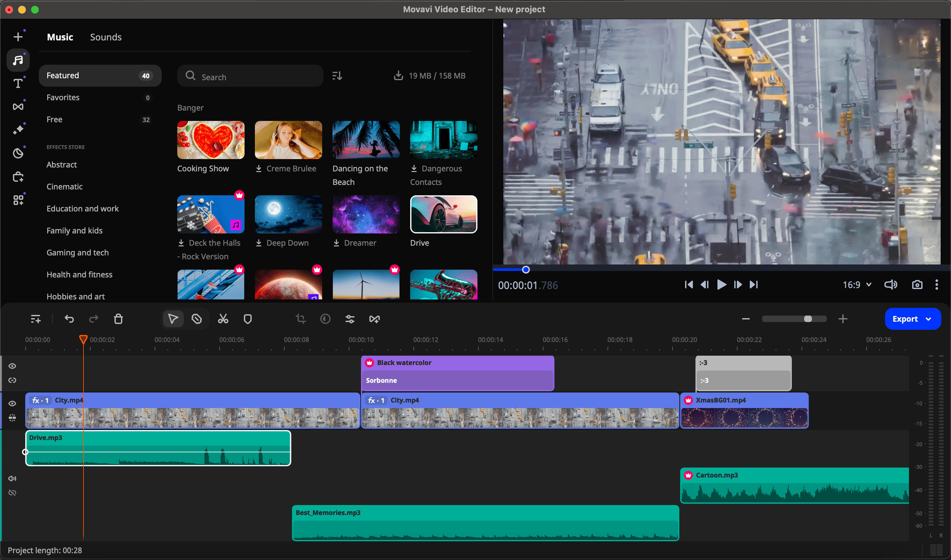Screen dimensions: 951x560
Task: Open the Stickers clock-shaped sidebar icon
Action: [18, 153]
